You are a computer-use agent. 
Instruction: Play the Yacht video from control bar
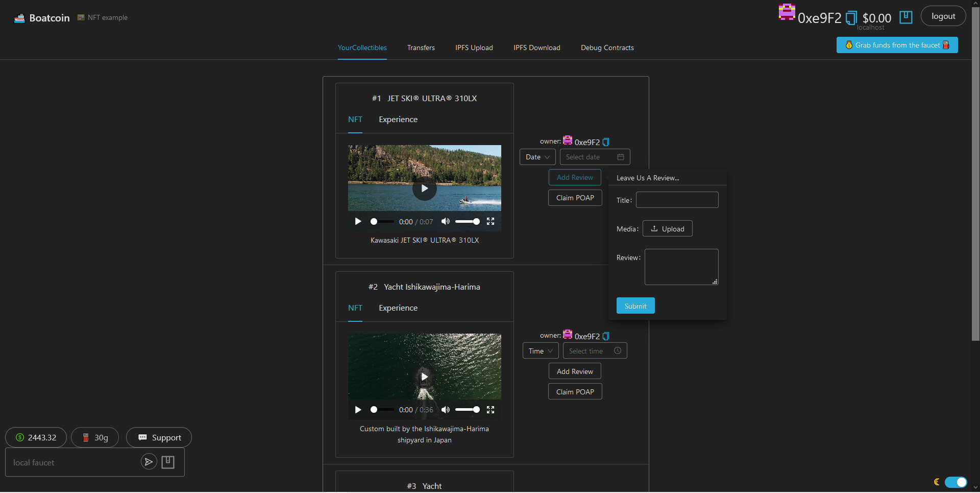358,410
